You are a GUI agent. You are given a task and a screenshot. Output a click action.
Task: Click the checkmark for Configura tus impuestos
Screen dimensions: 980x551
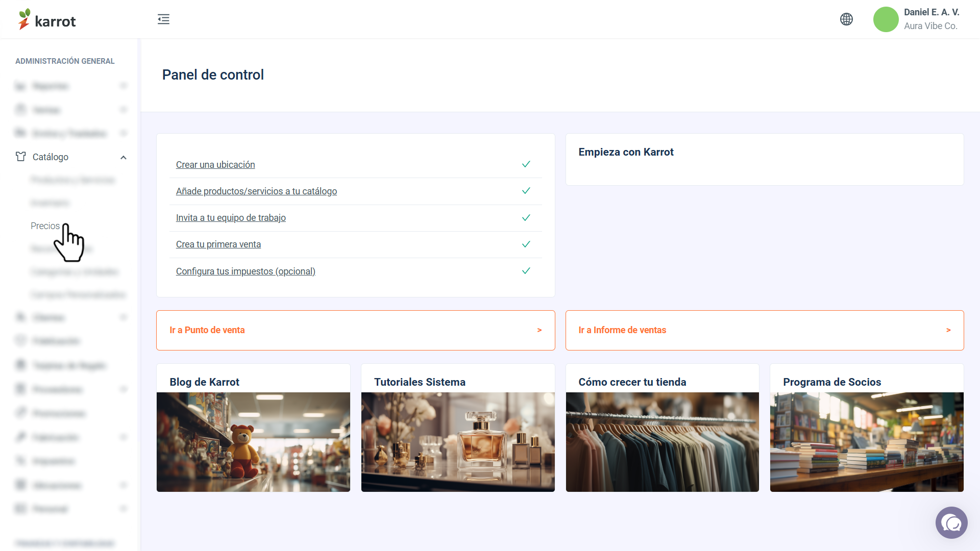click(x=526, y=271)
